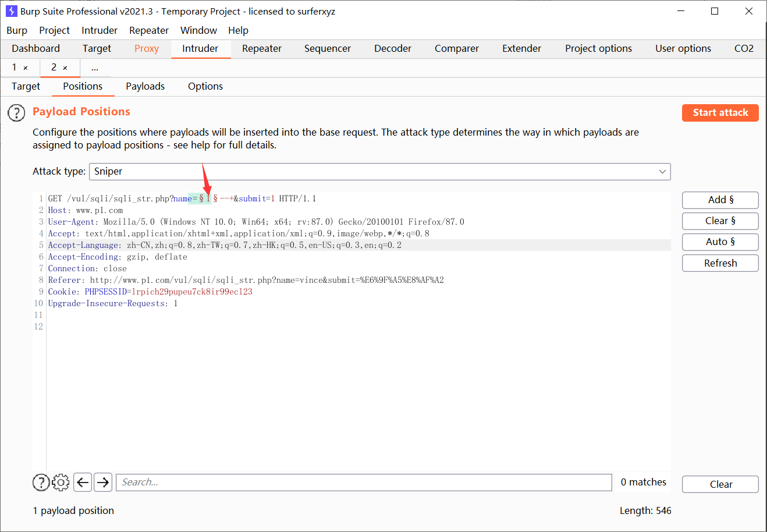Click the Referer header line
767x532 pixels.
pyautogui.click(x=246, y=280)
